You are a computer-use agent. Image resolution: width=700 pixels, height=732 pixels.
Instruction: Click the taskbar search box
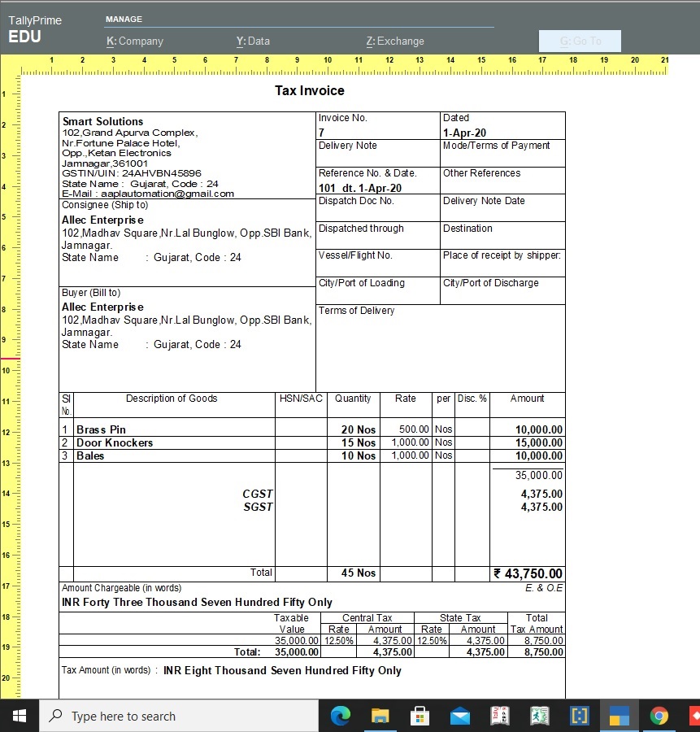179,716
